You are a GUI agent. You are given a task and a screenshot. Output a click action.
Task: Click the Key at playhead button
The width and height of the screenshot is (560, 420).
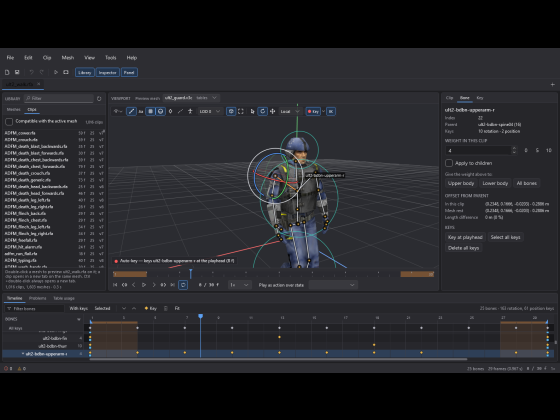coord(465,237)
